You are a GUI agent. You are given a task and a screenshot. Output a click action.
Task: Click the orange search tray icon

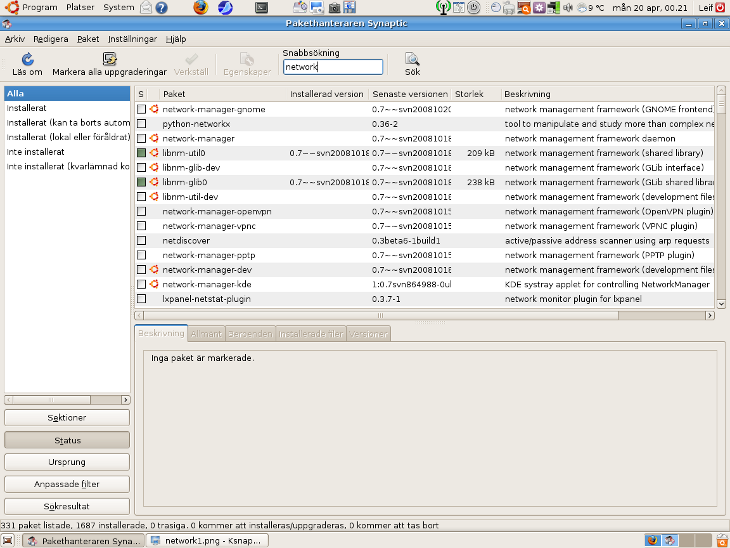coord(524,8)
